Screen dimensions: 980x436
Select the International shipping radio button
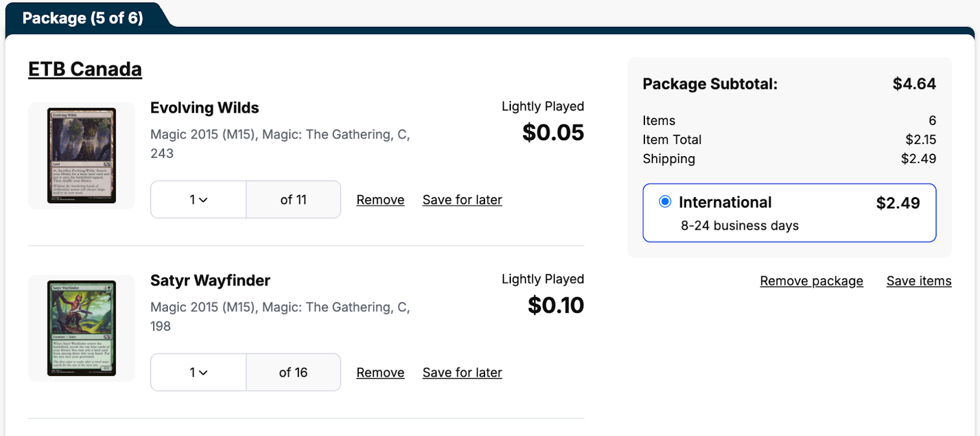(665, 201)
